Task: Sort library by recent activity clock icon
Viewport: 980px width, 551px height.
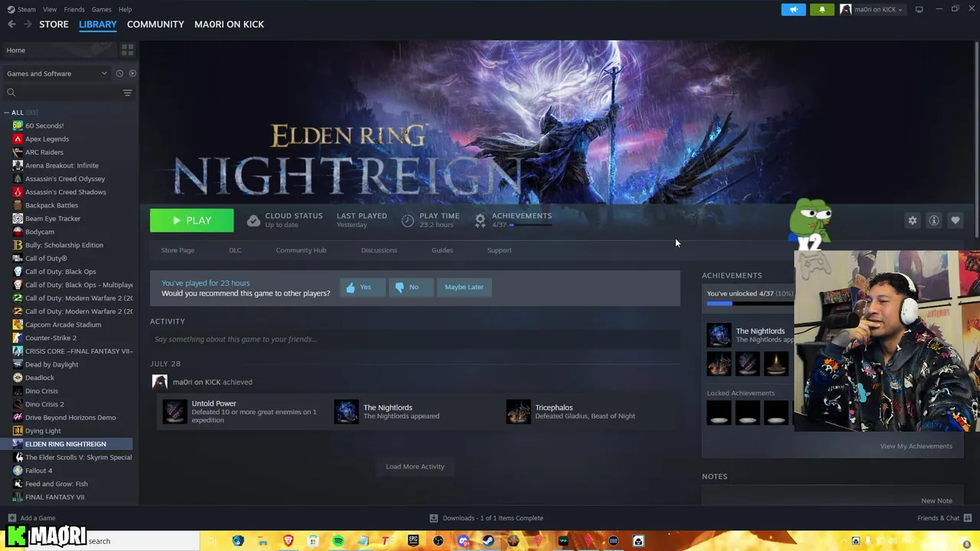Action: pyautogui.click(x=119, y=73)
